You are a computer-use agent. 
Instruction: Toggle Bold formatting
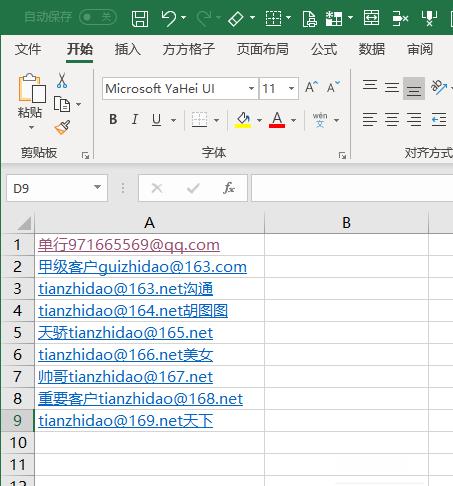(x=113, y=119)
